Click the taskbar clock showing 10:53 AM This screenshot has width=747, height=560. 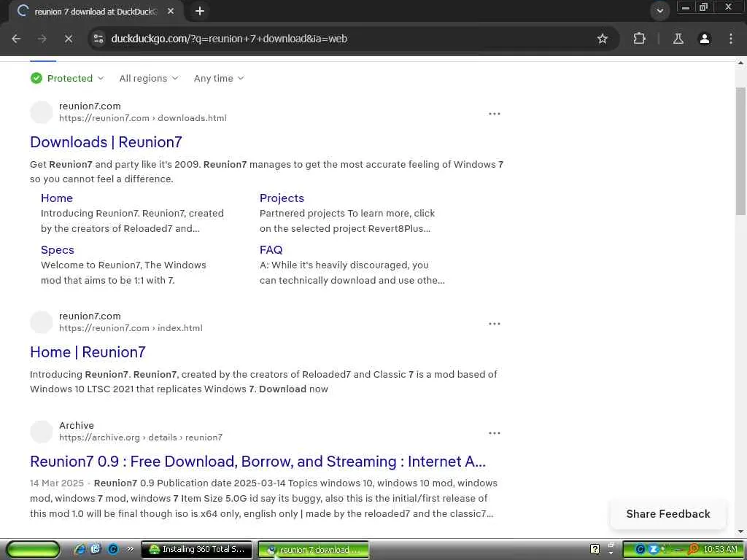click(x=720, y=550)
